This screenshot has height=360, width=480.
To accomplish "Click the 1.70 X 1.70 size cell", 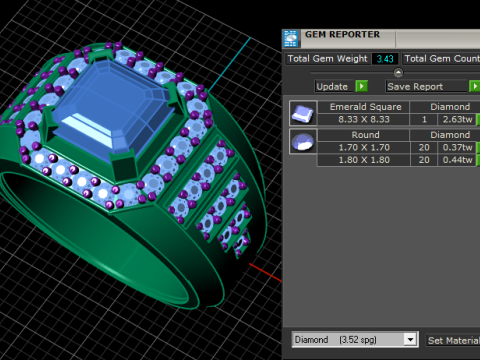I will tap(363, 147).
